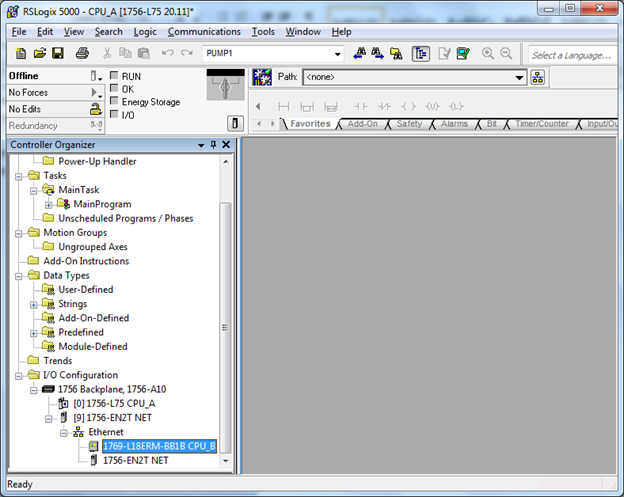Click the Verify Controller icon

tap(463, 53)
